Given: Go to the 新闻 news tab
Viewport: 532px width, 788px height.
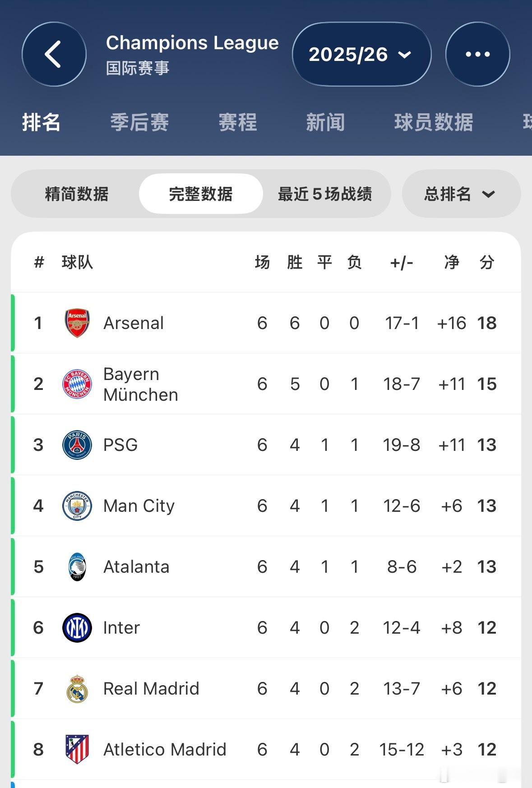Looking at the screenshot, I should point(325,122).
